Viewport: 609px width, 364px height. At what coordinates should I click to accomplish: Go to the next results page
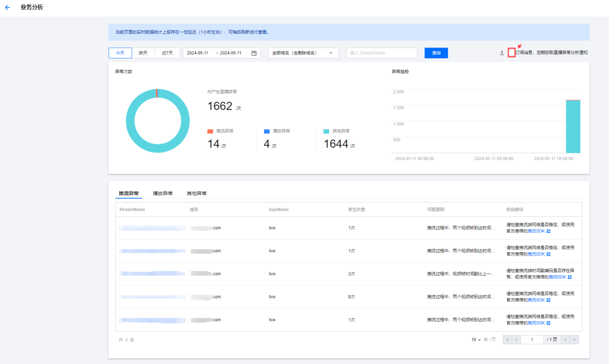click(565, 340)
